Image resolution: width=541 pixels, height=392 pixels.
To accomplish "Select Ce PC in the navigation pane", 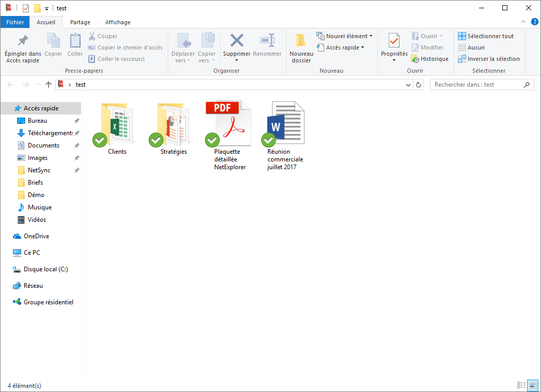I will tap(31, 253).
